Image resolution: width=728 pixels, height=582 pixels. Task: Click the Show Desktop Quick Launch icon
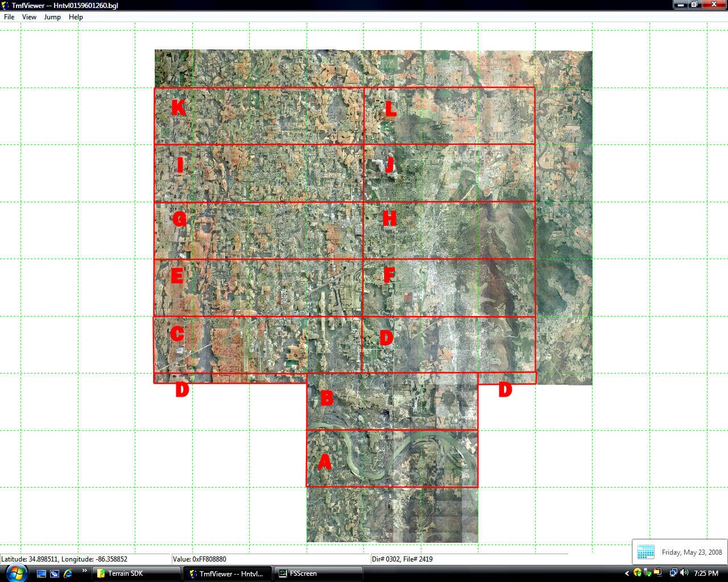tap(41, 573)
